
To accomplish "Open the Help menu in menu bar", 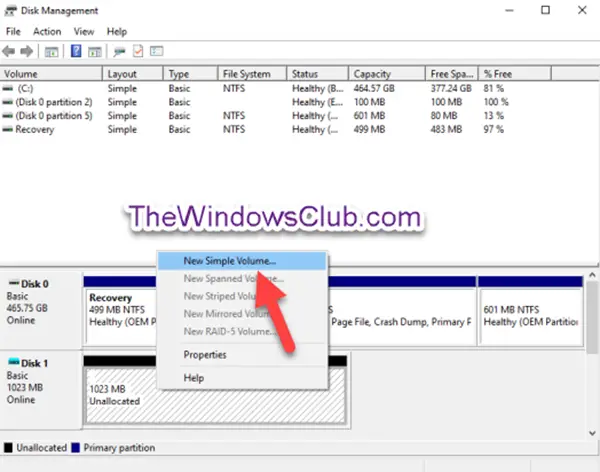I will pyautogui.click(x=117, y=31).
